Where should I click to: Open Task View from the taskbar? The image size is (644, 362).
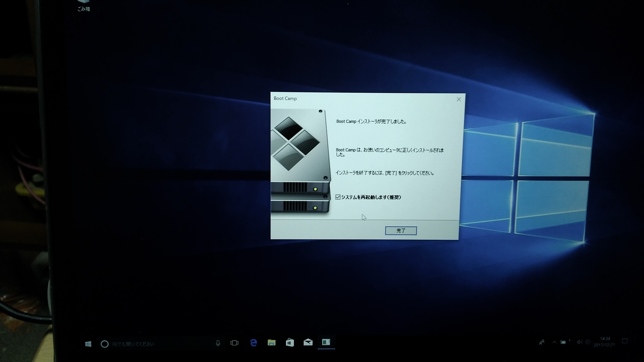coord(234,343)
